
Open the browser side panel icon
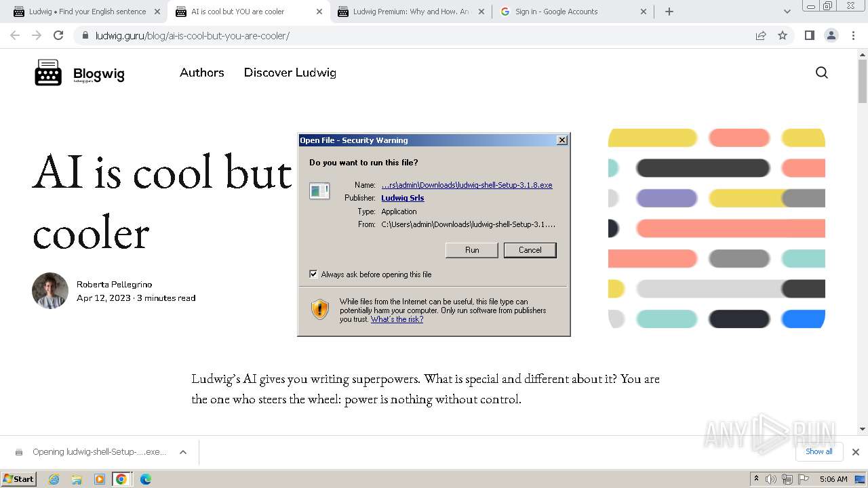(x=809, y=35)
